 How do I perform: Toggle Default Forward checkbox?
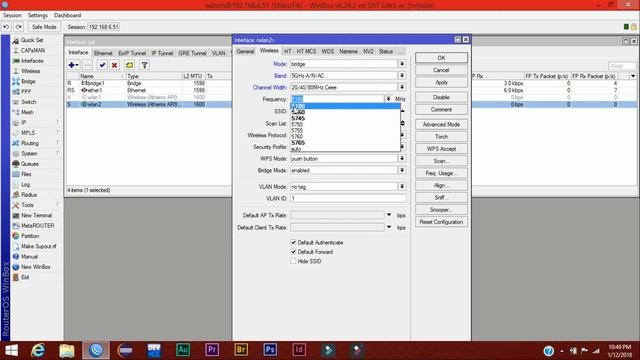[293, 252]
